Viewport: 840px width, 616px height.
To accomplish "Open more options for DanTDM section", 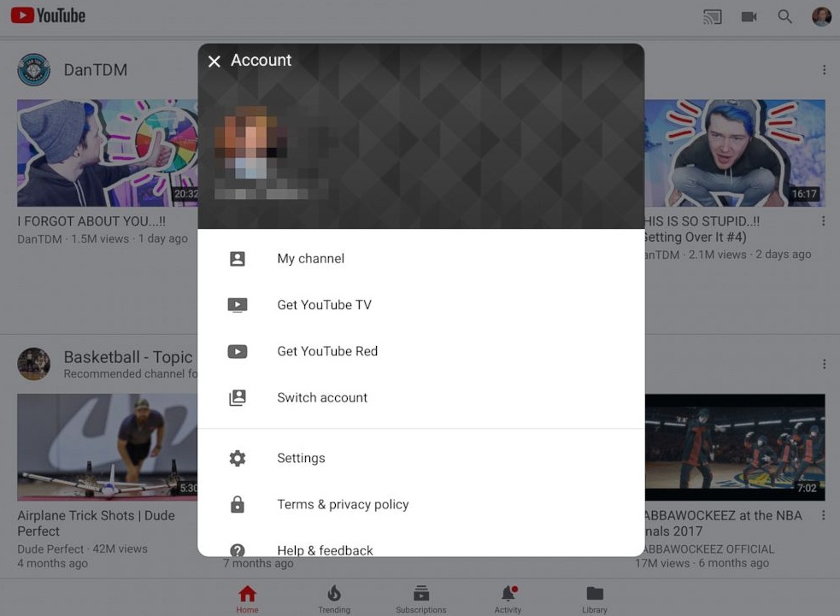I will [824, 70].
